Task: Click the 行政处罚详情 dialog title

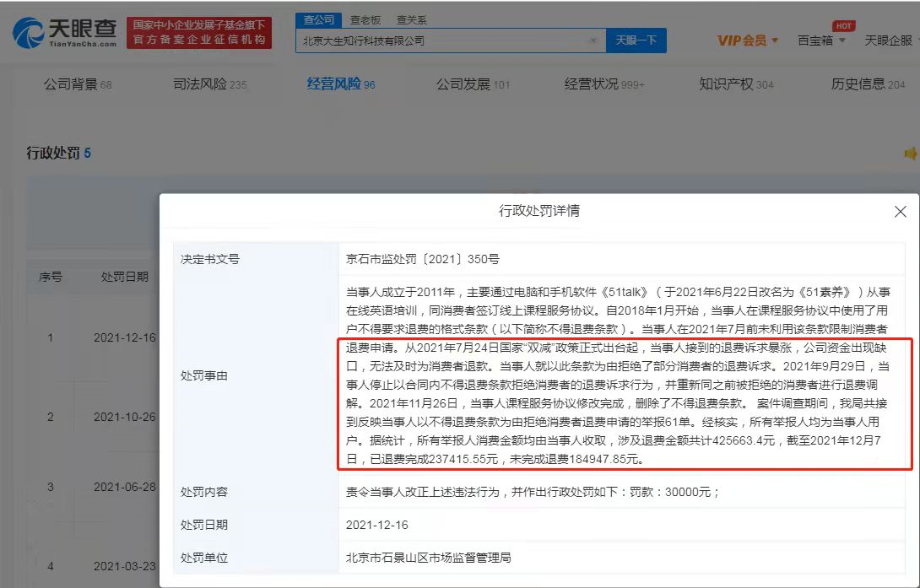Action: [539, 211]
